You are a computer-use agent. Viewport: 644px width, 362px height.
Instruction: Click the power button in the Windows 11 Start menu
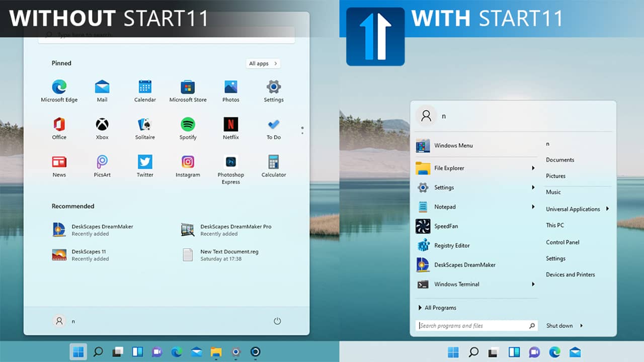(x=277, y=321)
